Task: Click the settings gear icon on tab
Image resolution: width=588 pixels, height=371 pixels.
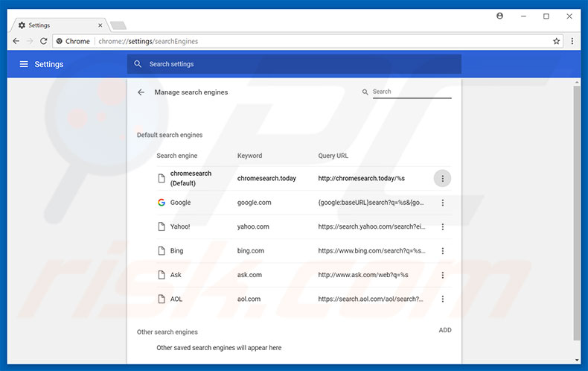Action: 22,25
